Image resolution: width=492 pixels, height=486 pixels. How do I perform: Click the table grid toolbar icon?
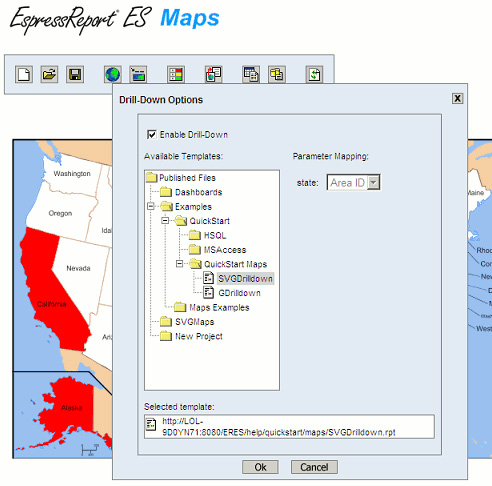coord(251,74)
